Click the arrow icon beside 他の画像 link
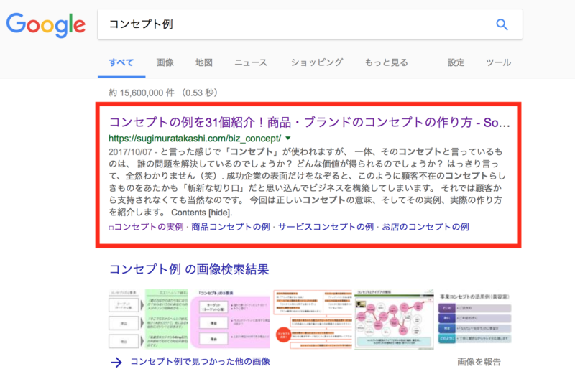 pos(116,363)
